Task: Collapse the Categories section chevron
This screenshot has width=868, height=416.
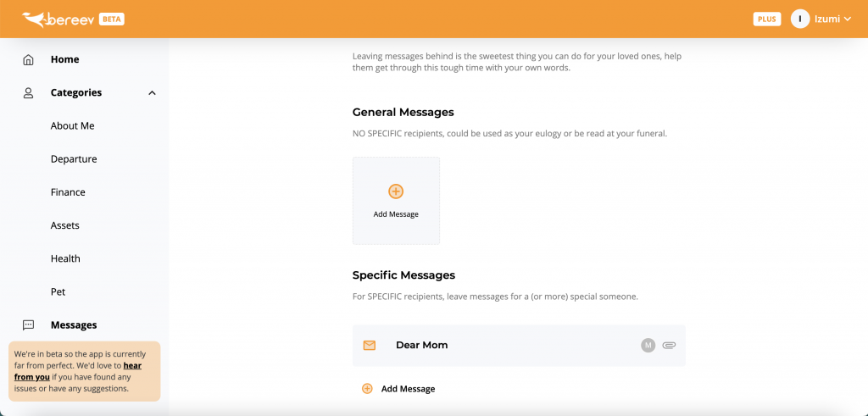Action: click(153, 93)
